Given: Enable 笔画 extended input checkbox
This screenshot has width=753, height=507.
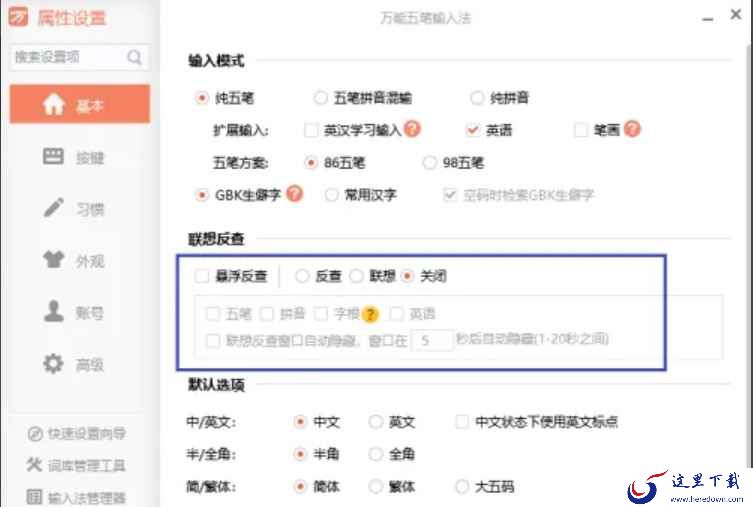Looking at the screenshot, I should click(581, 130).
